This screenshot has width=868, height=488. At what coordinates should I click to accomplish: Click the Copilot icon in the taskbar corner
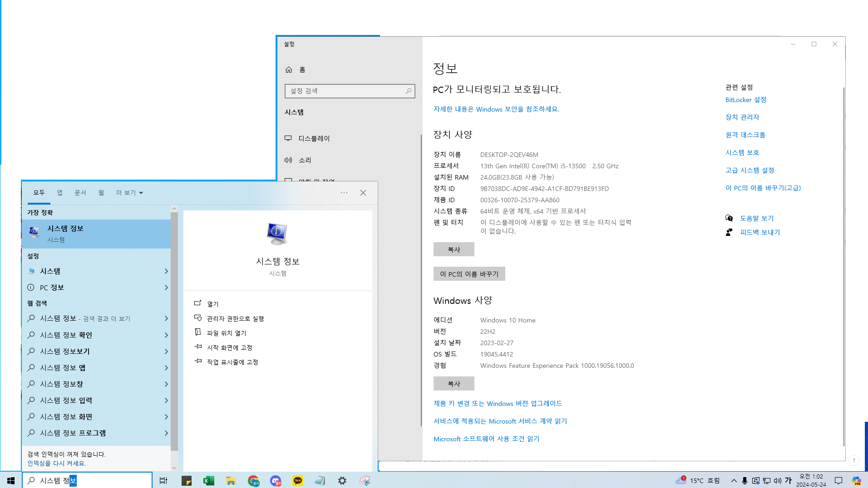(857, 480)
